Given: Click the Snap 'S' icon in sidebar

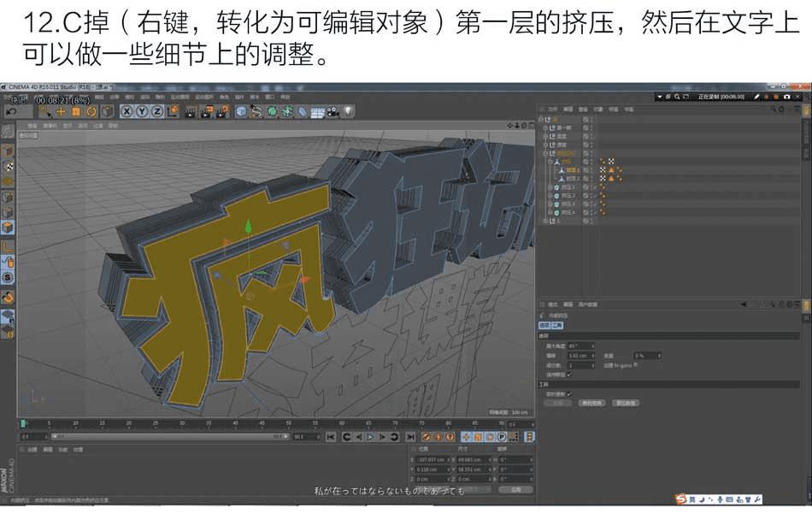Looking at the screenshot, I should (8, 278).
